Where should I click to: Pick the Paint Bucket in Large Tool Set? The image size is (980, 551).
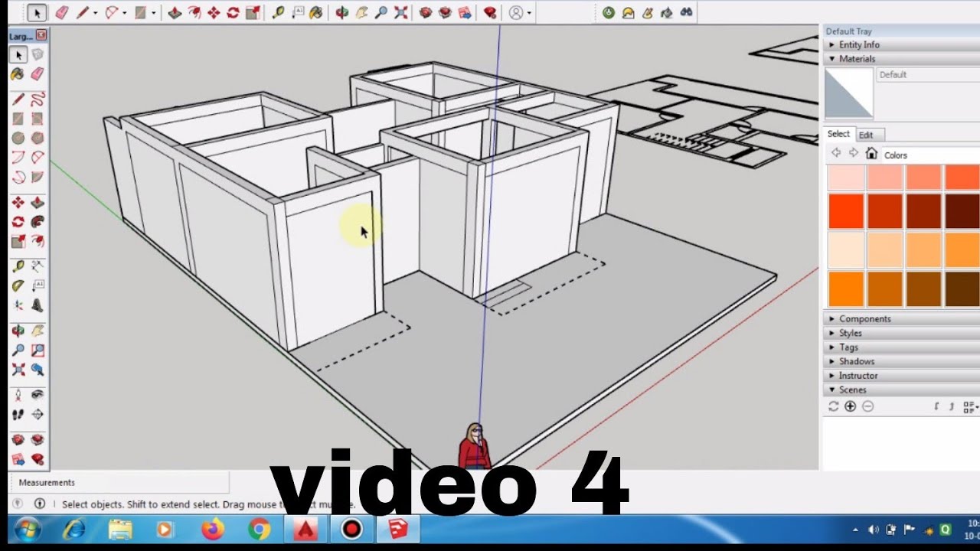click(x=18, y=73)
